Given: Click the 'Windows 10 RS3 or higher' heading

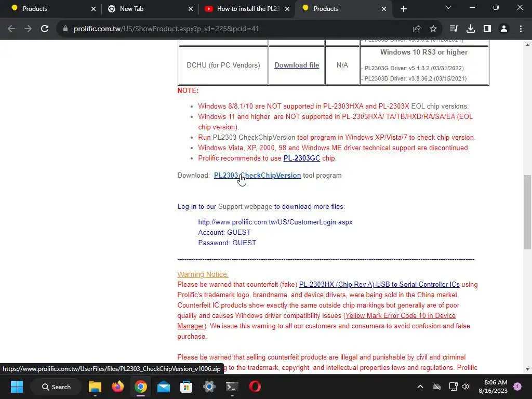Looking at the screenshot, I should [424, 52].
